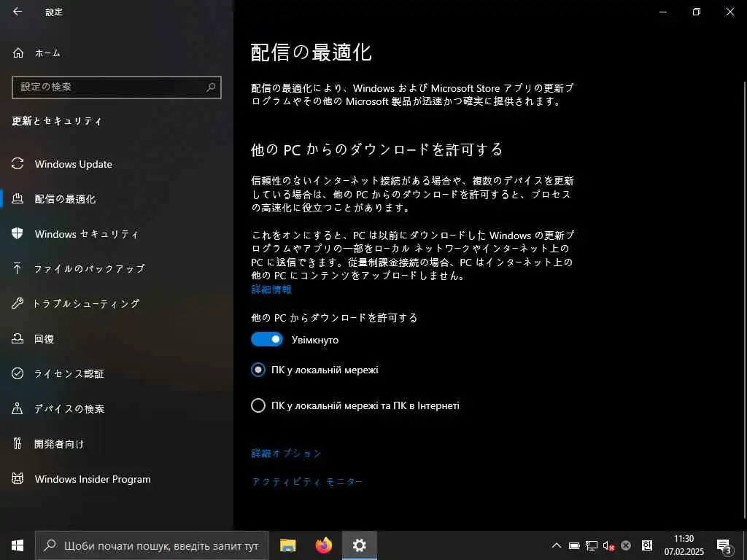This screenshot has height=560, width=747.
Task: Click the network icon in the system tray
Action: 591,545
